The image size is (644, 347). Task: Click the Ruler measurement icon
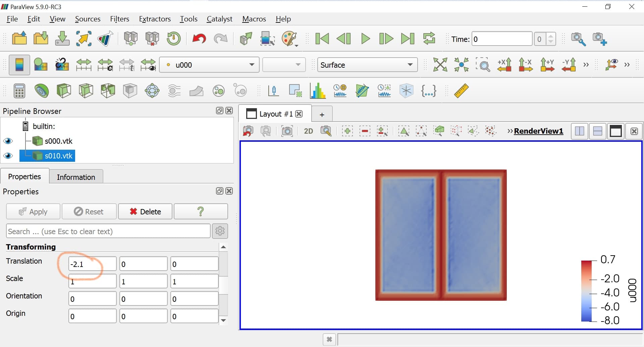461,91
